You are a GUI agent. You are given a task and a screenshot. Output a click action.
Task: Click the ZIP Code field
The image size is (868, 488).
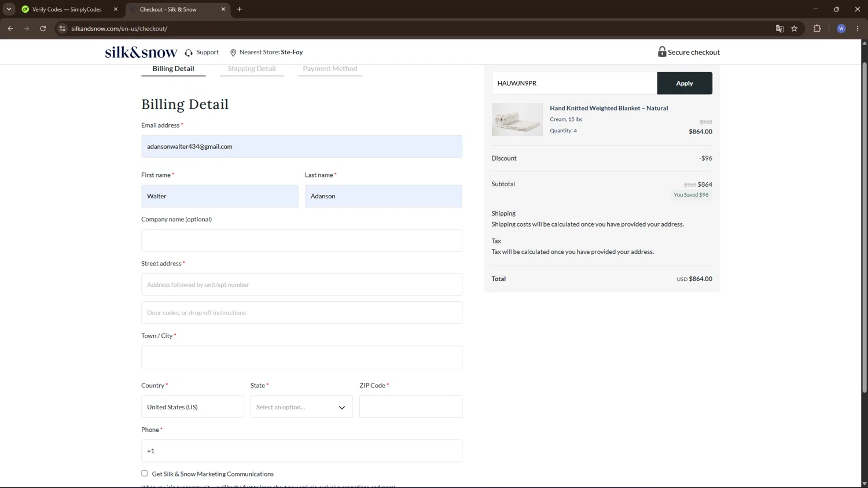pos(411,407)
